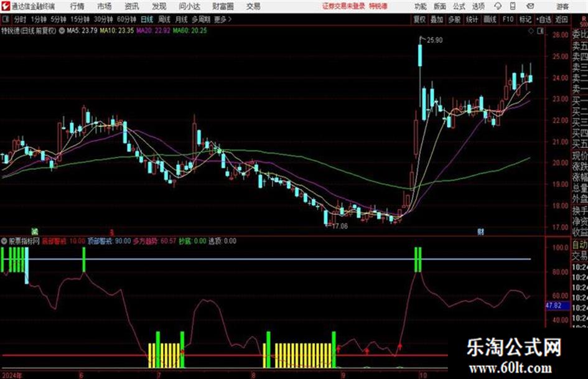Screen dimensions: 588x379
Task: Switch to 月线 monthly period
Action: [x=181, y=19]
